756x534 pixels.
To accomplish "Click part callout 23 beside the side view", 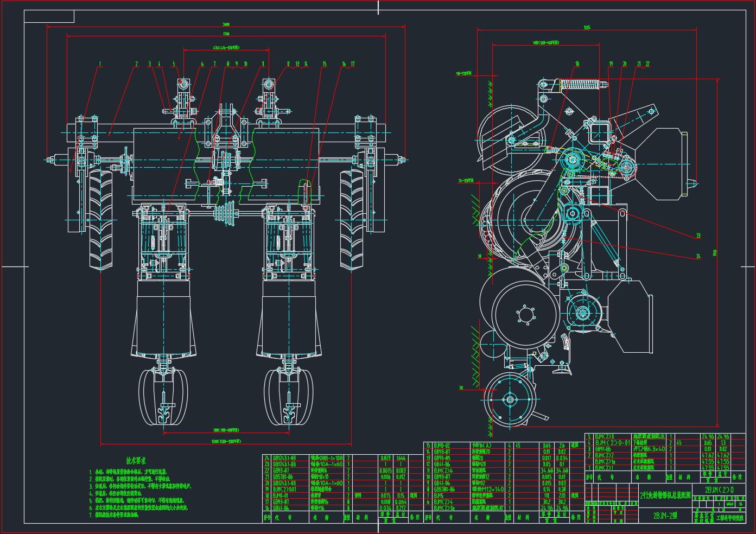I will tap(698, 236).
